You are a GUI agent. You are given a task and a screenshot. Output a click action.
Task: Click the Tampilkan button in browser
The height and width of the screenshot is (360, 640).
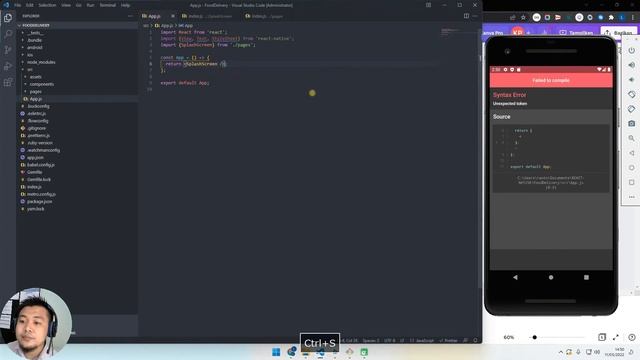click(576, 33)
